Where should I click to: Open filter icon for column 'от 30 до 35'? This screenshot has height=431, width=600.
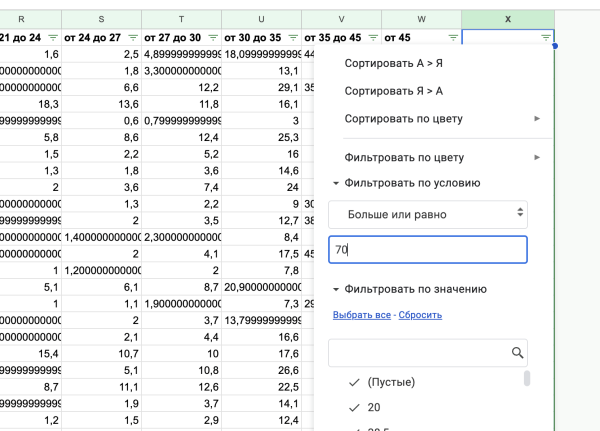[x=291, y=37]
